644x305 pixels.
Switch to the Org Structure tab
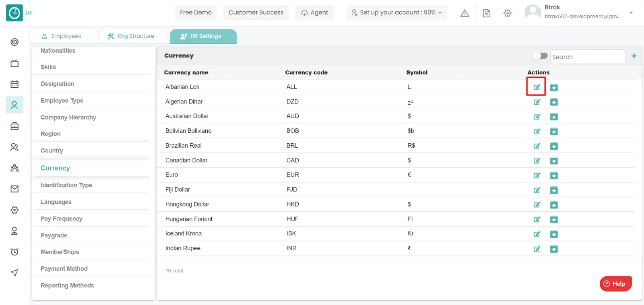click(131, 36)
